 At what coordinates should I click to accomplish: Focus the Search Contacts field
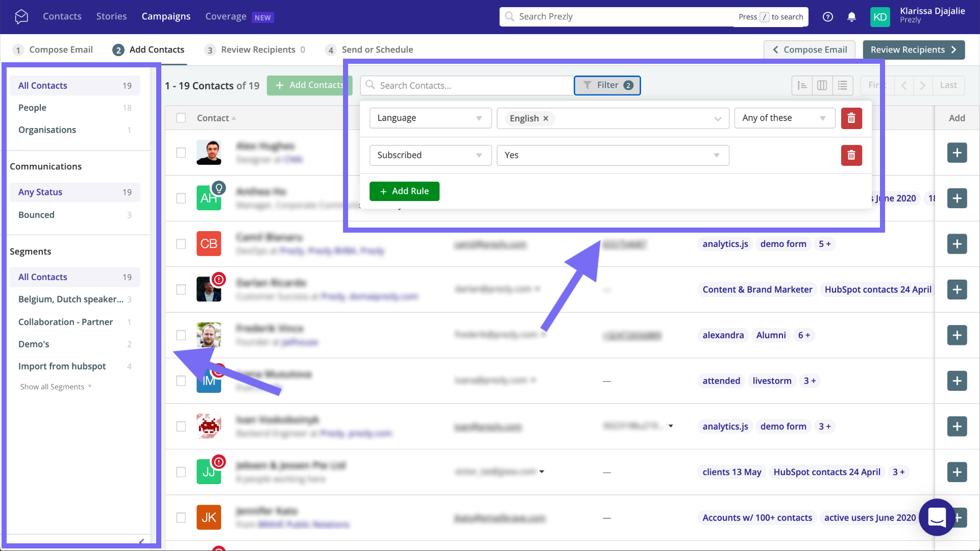[467, 85]
